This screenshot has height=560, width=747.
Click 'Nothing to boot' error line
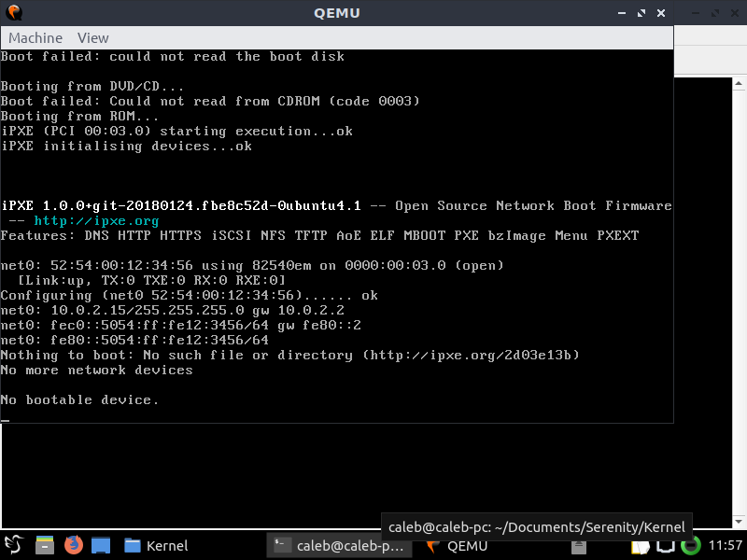[x=289, y=356]
